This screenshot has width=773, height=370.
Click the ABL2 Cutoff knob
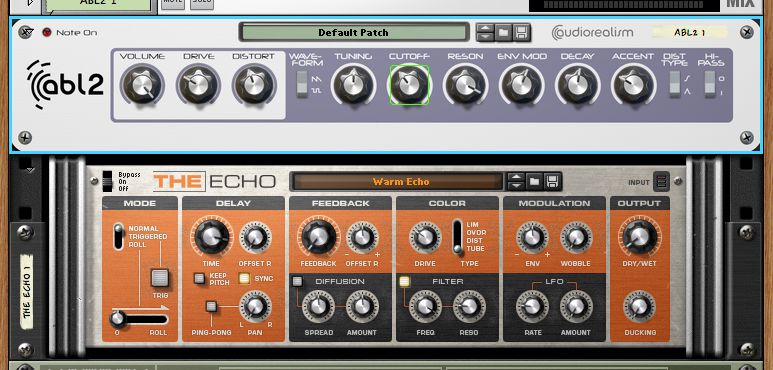click(409, 85)
